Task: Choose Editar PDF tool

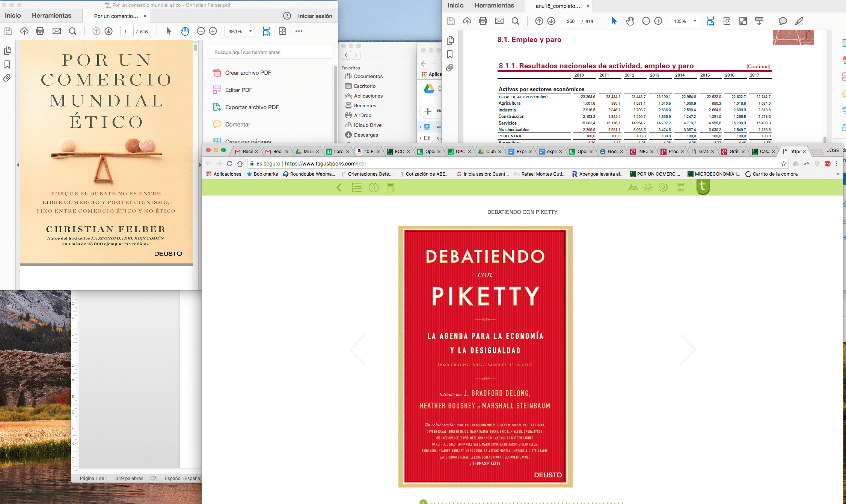Action: (233, 90)
